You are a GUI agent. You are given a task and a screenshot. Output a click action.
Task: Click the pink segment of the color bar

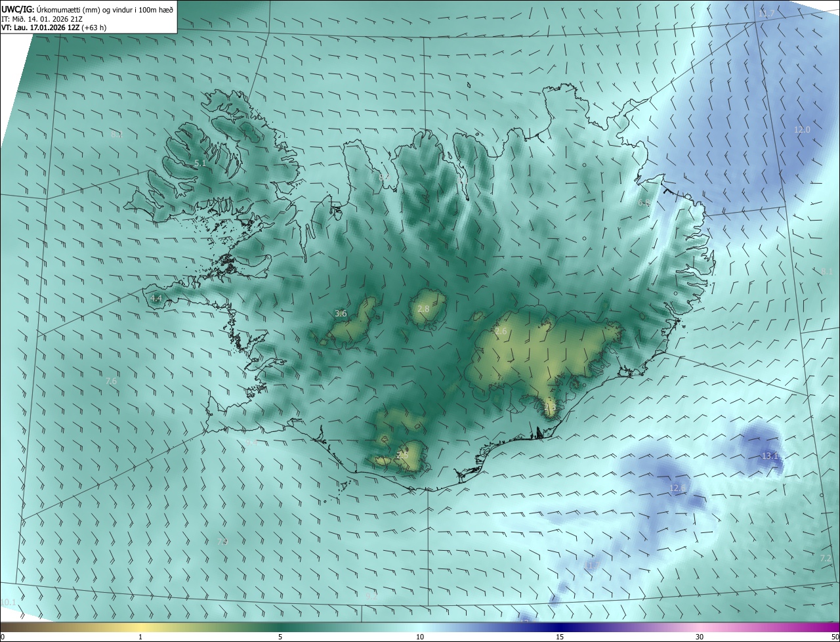pyautogui.click(x=700, y=627)
